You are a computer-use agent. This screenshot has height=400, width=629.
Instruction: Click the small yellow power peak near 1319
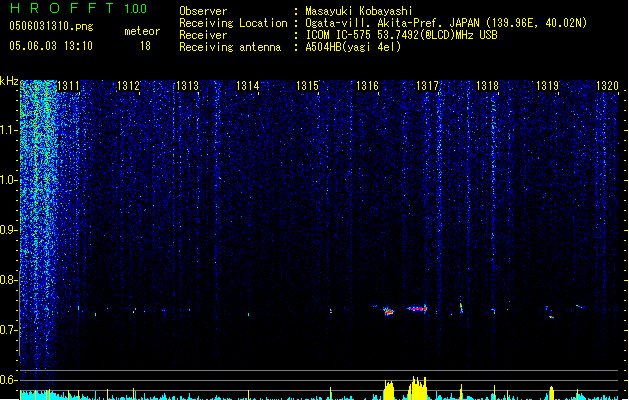[x=552, y=393]
